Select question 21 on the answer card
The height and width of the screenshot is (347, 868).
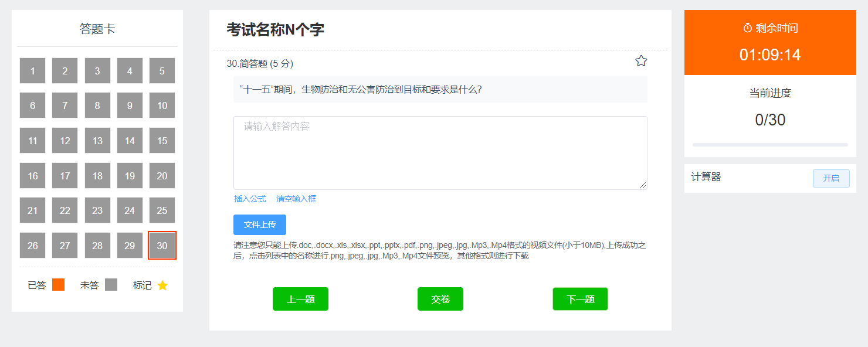point(33,210)
